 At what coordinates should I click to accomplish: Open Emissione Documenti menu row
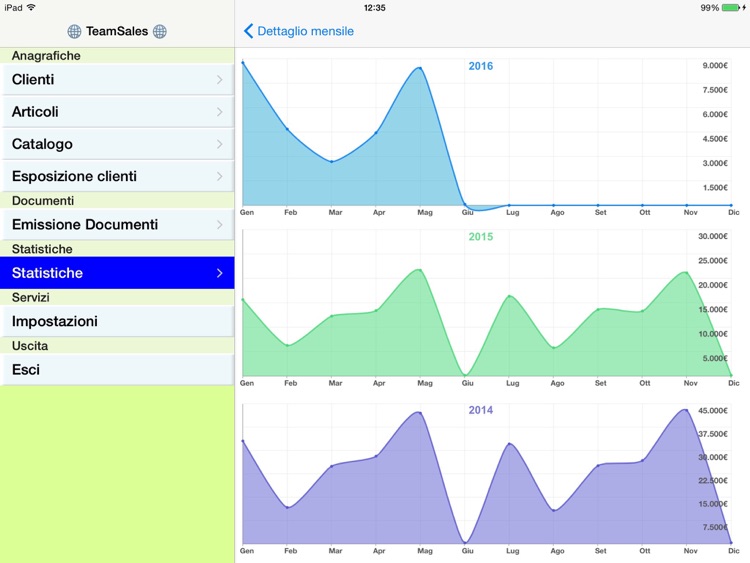(117, 224)
